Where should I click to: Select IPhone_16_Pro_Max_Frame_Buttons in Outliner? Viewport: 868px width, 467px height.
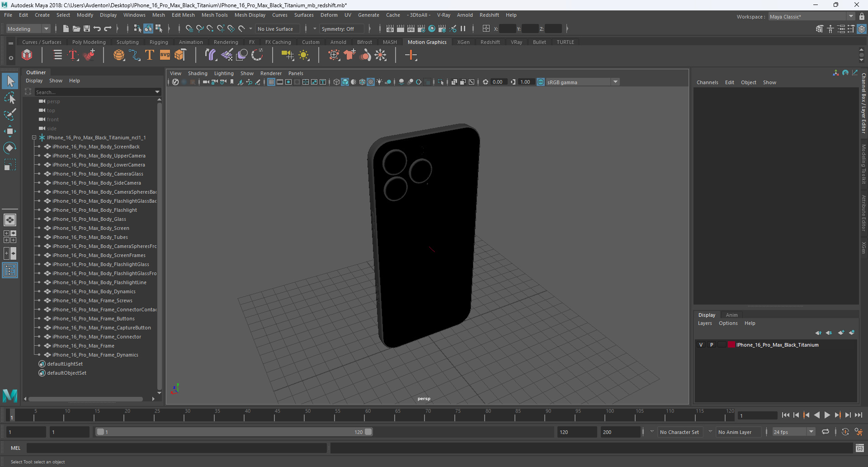tap(93, 319)
